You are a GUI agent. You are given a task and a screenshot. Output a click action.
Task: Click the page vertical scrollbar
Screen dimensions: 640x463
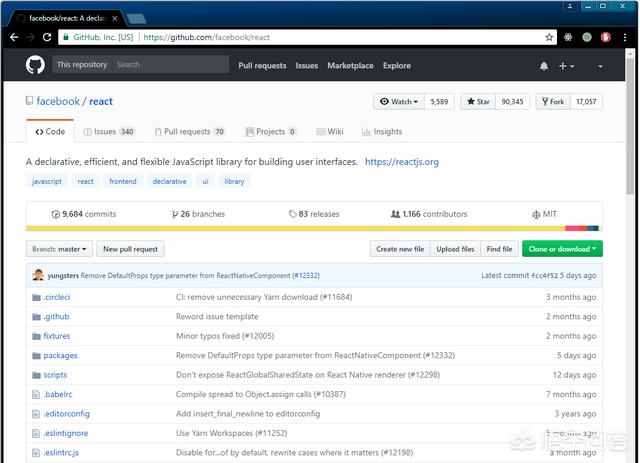[x=631, y=127]
